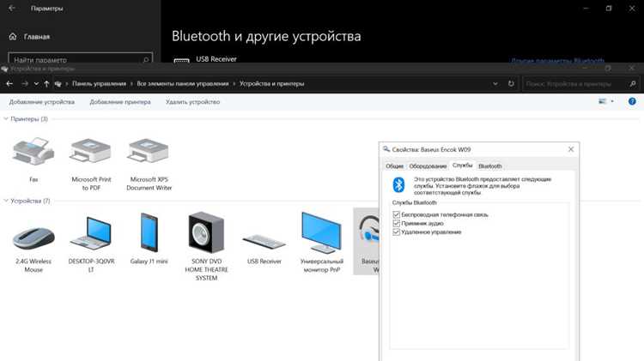Select the USB Receiver keyboard device

tap(264, 242)
